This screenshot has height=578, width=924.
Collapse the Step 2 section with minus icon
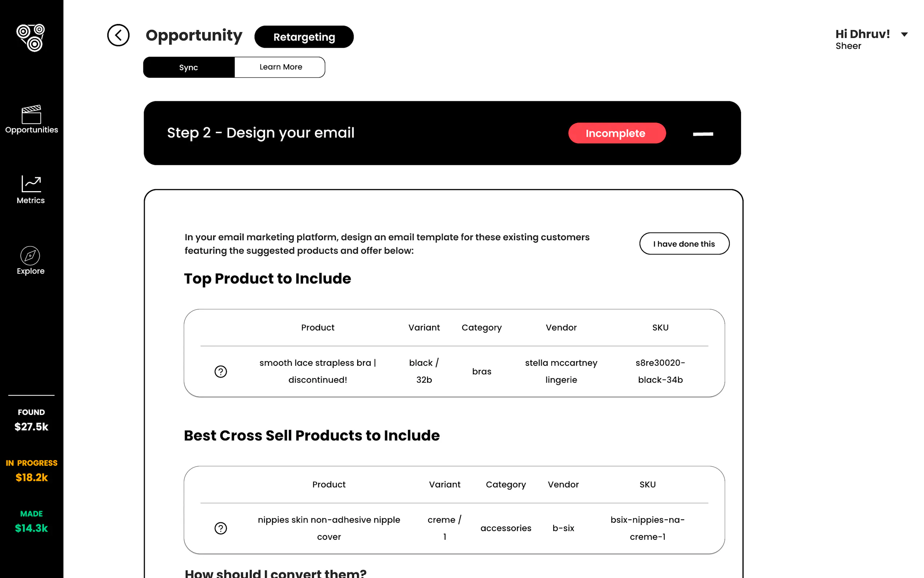[x=703, y=134]
